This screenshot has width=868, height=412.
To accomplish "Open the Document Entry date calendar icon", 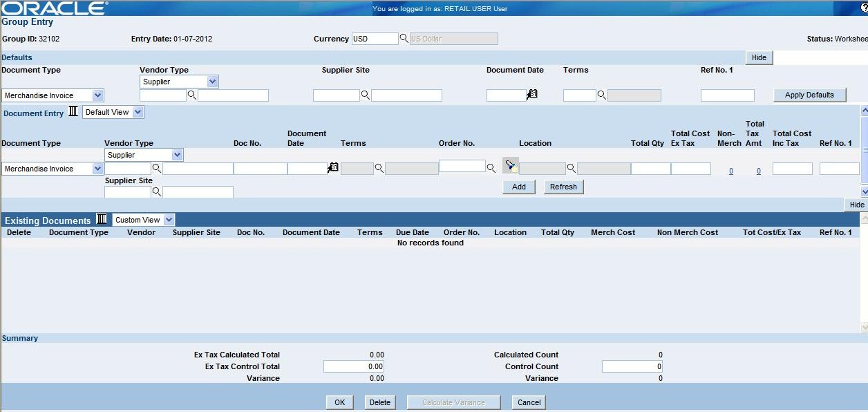I will point(333,167).
